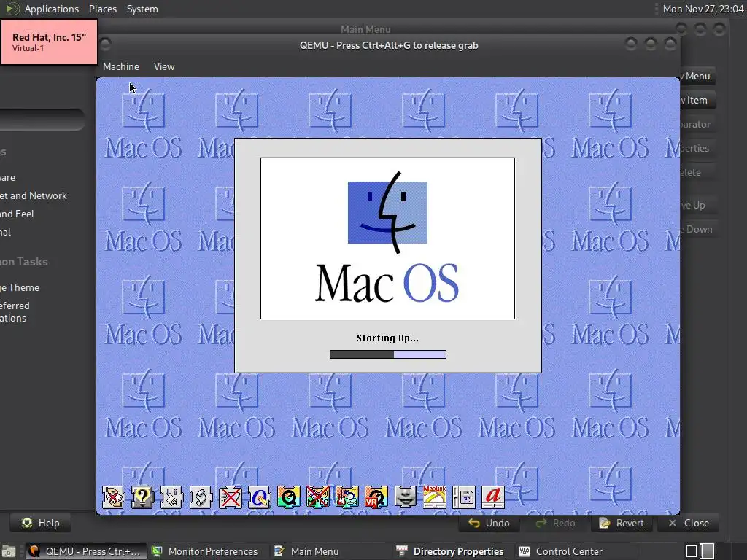Screen dimensions: 747x560
Task: Click Preferred Applications in Control Center sidebar
Action: [x=15, y=312]
